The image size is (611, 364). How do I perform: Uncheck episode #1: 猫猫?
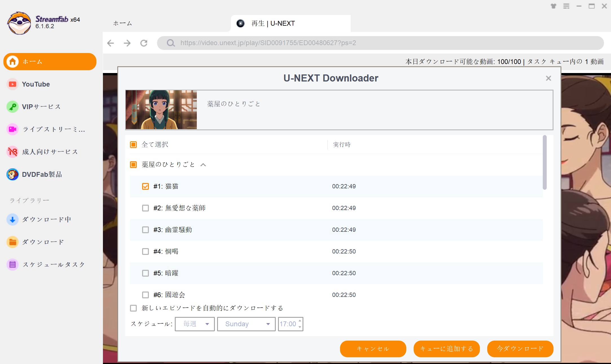(x=145, y=186)
